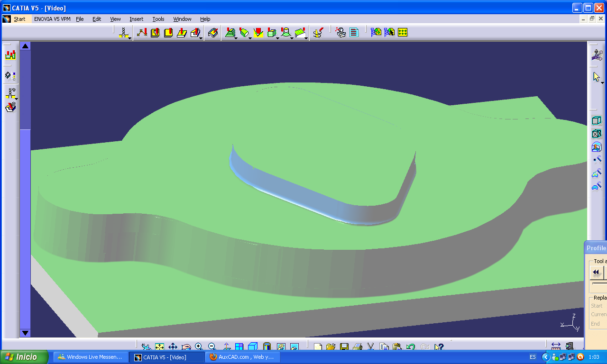Screen dimensions: 607x364
Task: Switch to Windows Live Messenger taskbar button
Action: click(x=91, y=357)
